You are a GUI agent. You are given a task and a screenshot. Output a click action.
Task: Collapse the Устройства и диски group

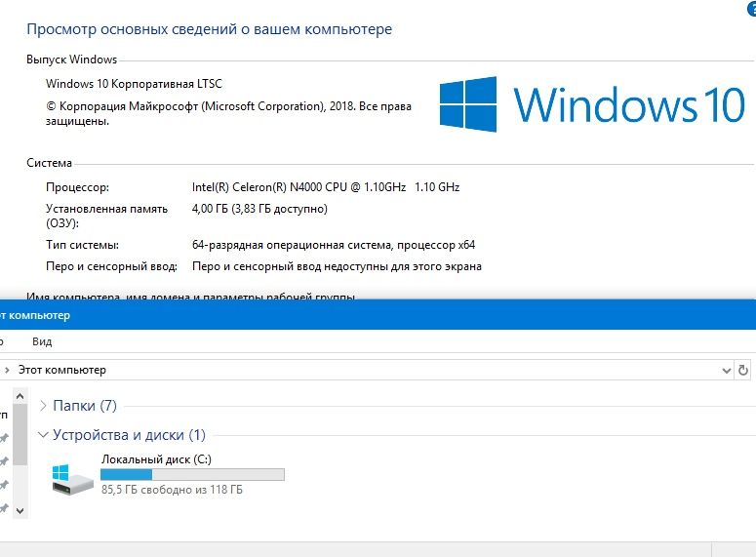tap(43, 434)
